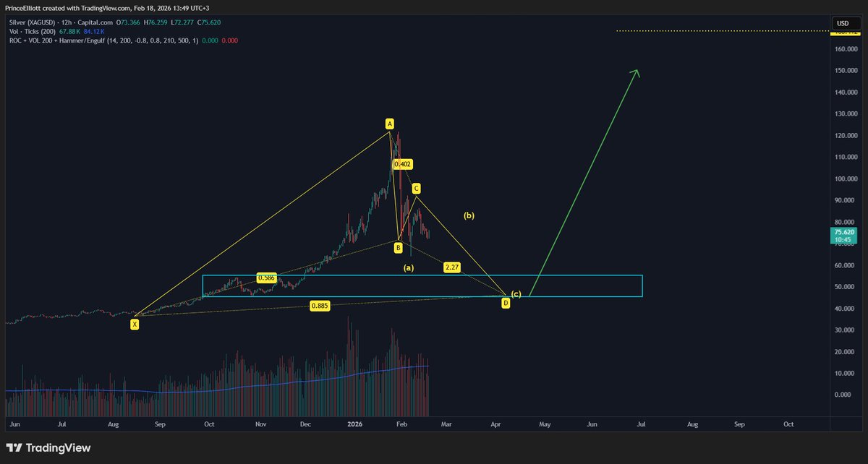Image resolution: width=868 pixels, height=464 pixels.
Task: Click the 2.27 extension label
Action: [x=451, y=267]
